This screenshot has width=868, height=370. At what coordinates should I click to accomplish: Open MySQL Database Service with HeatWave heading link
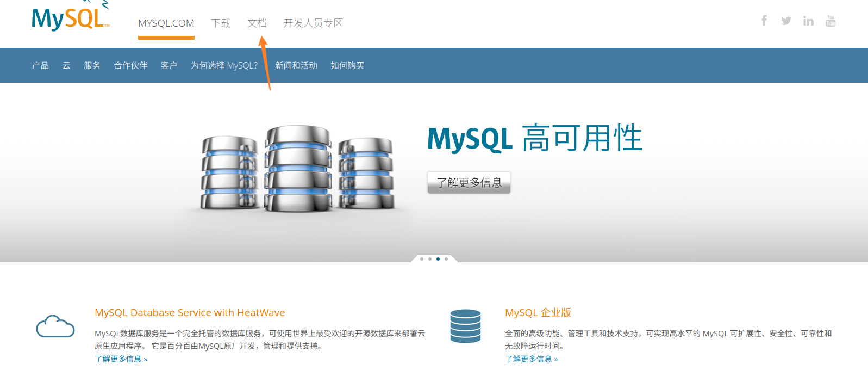[190, 313]
